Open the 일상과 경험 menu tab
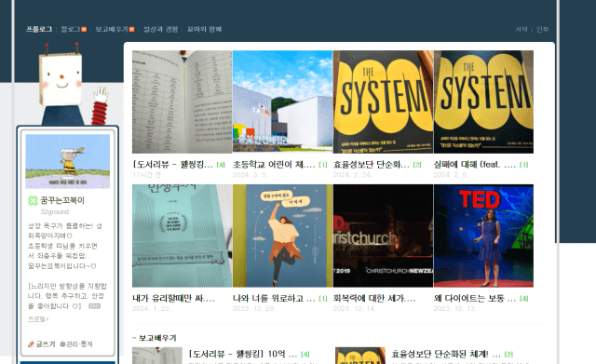Screen dimensions: 596x364 (x=160, y=29)
